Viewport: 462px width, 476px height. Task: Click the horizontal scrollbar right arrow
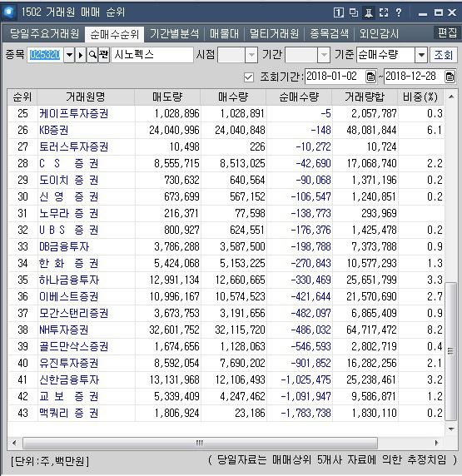437,443
